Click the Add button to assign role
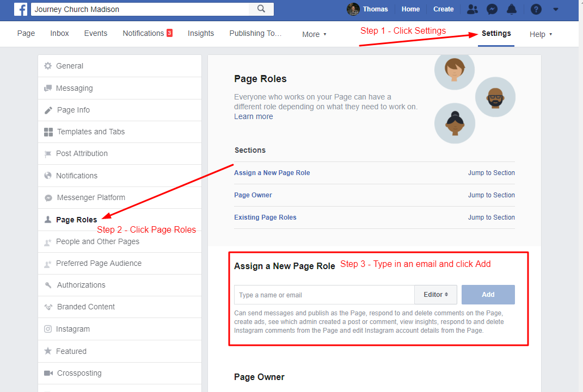The width and height of the screenshot is (583, 392). click(488, 294)
